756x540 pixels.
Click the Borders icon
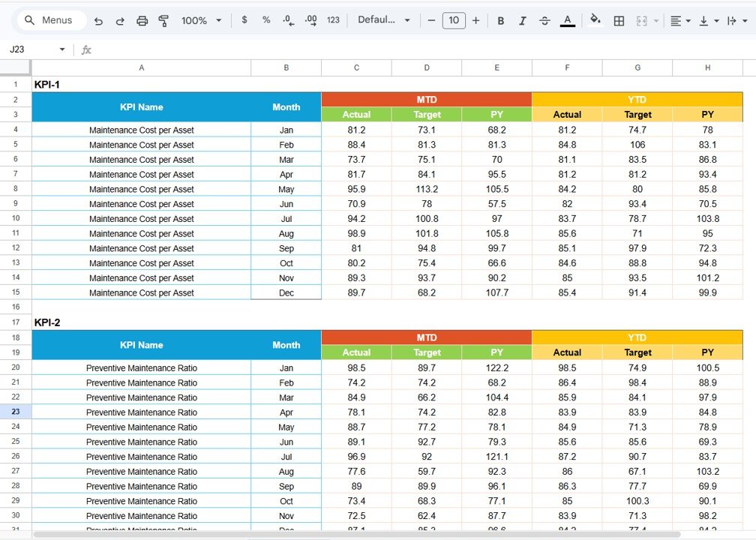click(x=619, y=20)
